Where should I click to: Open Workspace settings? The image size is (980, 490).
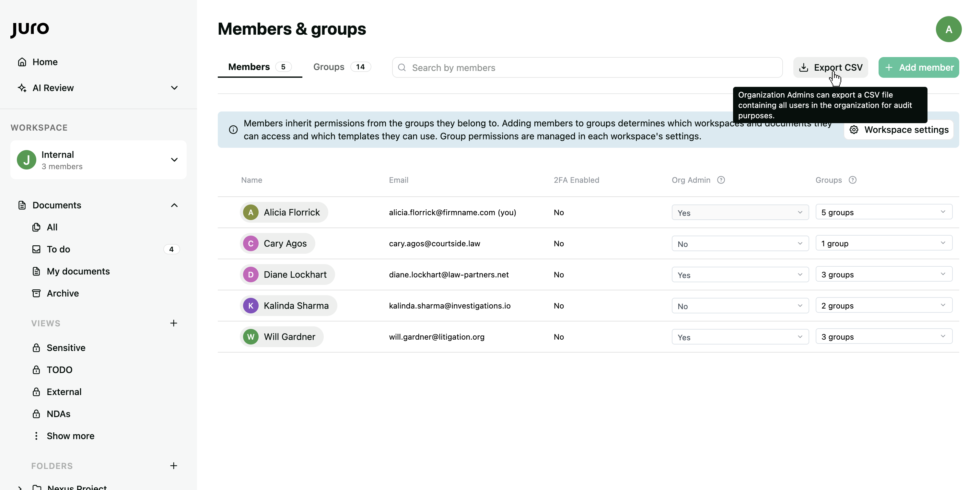[x=899, y=130]
